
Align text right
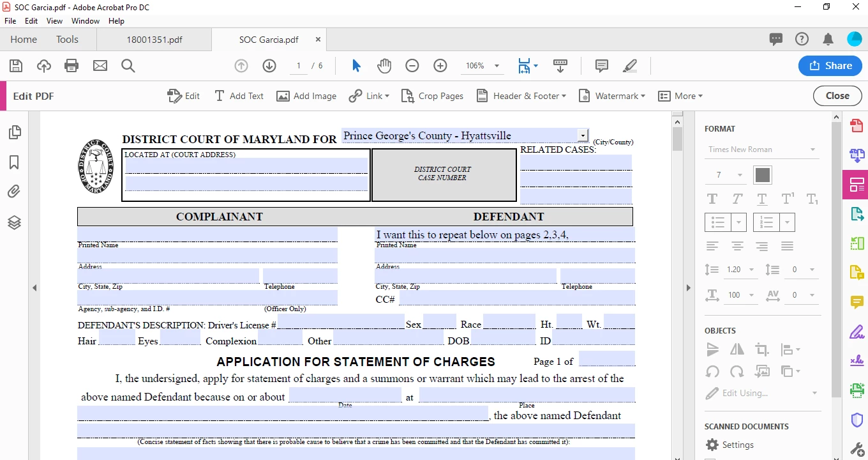pos(762,246)
